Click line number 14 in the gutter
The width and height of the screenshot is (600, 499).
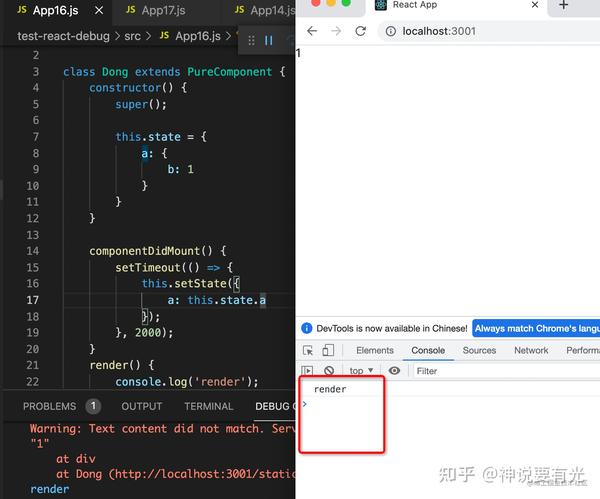click(x=33, y=251)
